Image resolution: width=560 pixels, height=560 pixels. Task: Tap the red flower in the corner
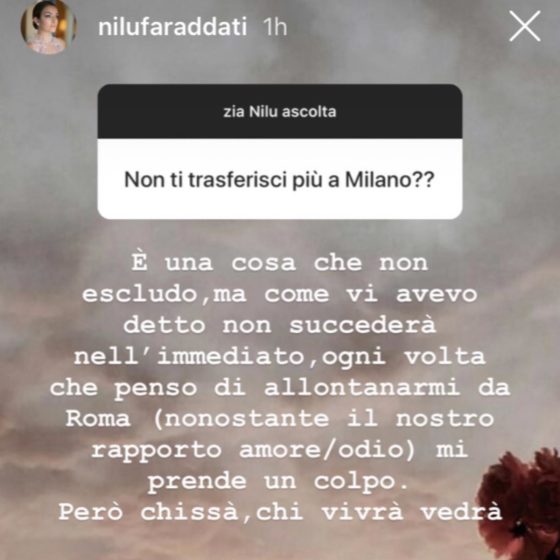tap(520, 504)
